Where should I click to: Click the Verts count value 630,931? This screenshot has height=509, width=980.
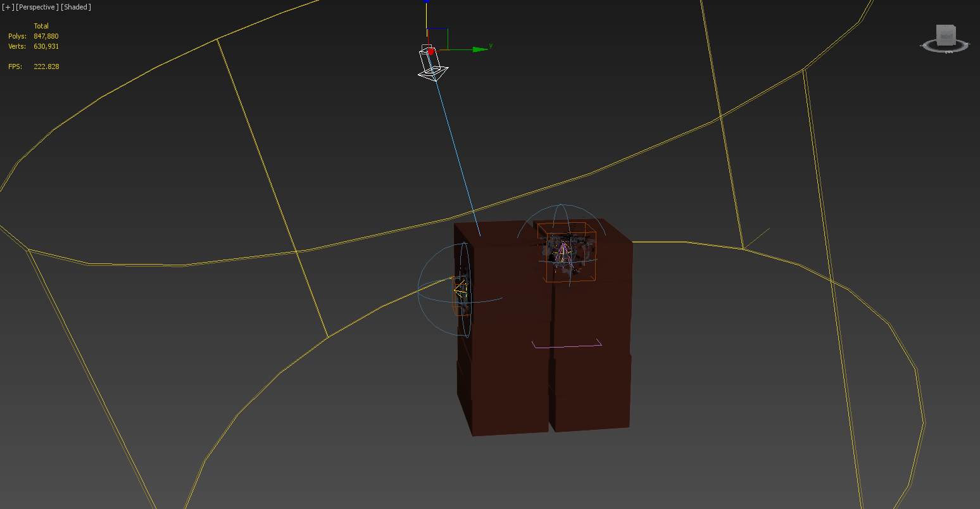(46, 46)
